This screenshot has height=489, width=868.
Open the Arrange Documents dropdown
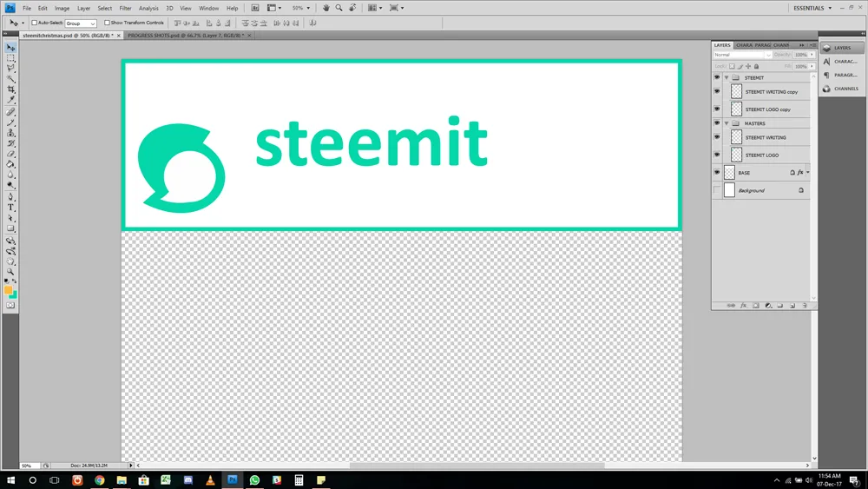click(375, 8)
